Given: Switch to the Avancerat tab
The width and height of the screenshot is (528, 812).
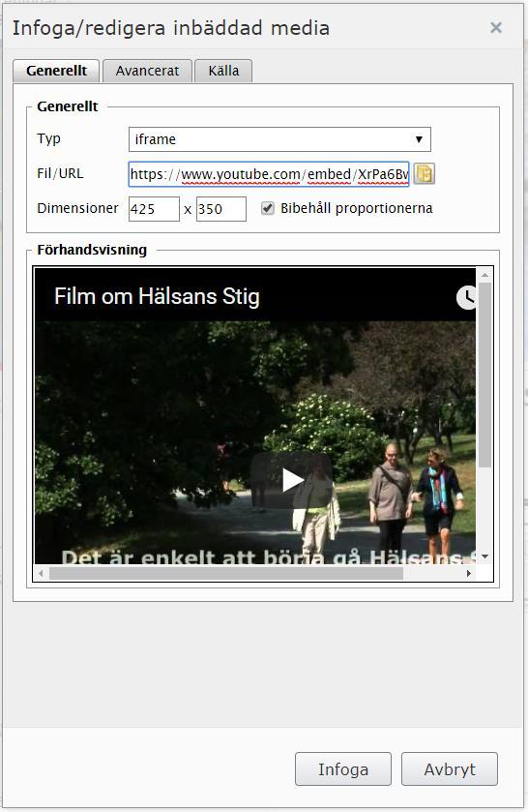Looking at the screenshot, I should 148,71.
